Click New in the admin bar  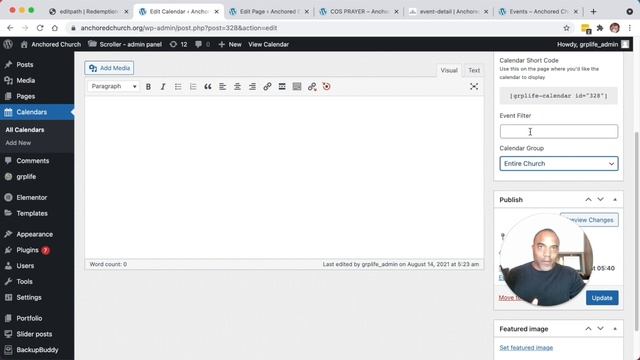tap(230, 44)
